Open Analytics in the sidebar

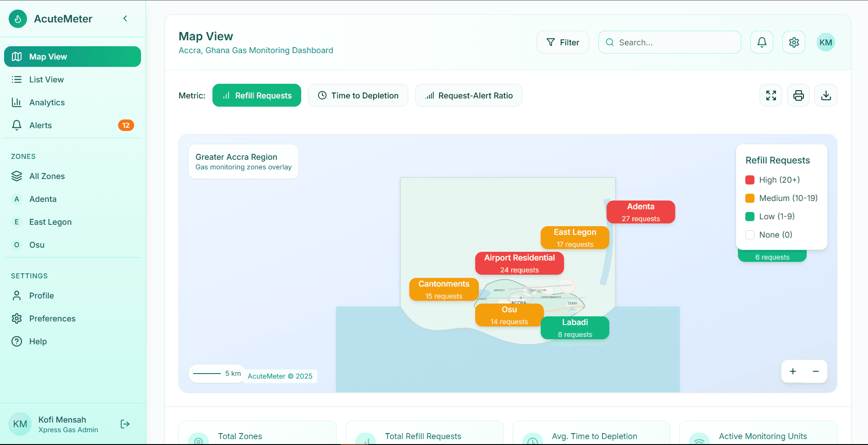point(47,103)
